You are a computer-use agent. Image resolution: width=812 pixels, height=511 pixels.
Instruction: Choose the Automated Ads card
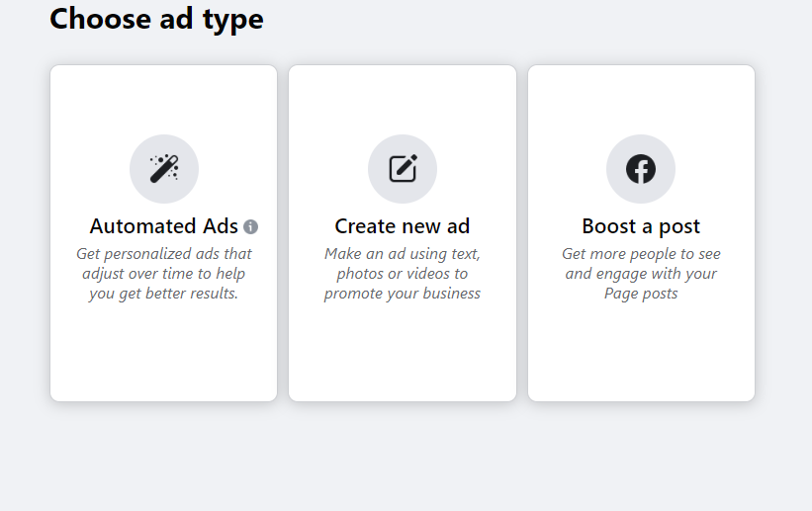[163, 233]
